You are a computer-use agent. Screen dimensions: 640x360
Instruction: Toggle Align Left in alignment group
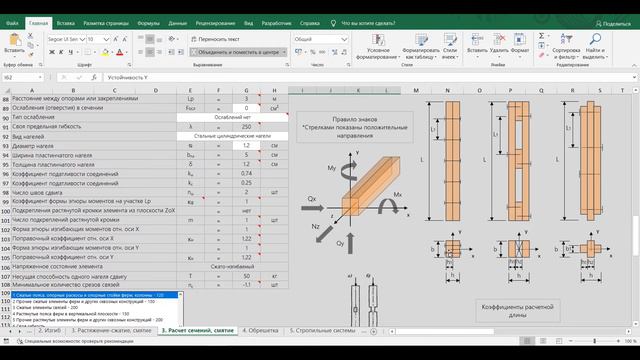tap(141, 52)
